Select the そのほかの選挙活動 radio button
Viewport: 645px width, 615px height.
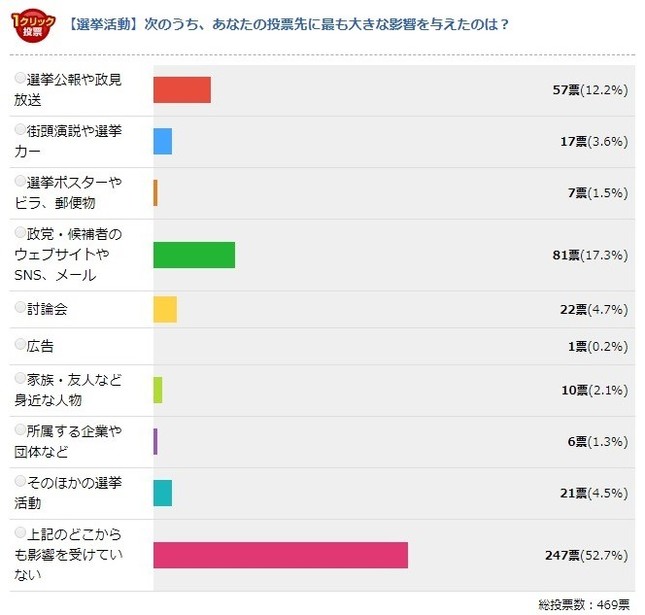[20, 483]
